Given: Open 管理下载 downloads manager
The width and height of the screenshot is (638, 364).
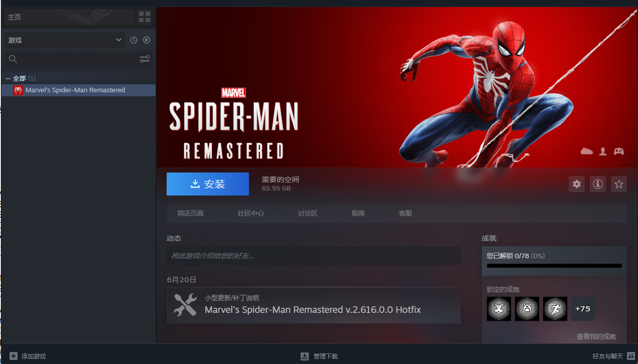Looking at the screenshot, I should pyautogui.click(x=319, y=356).
